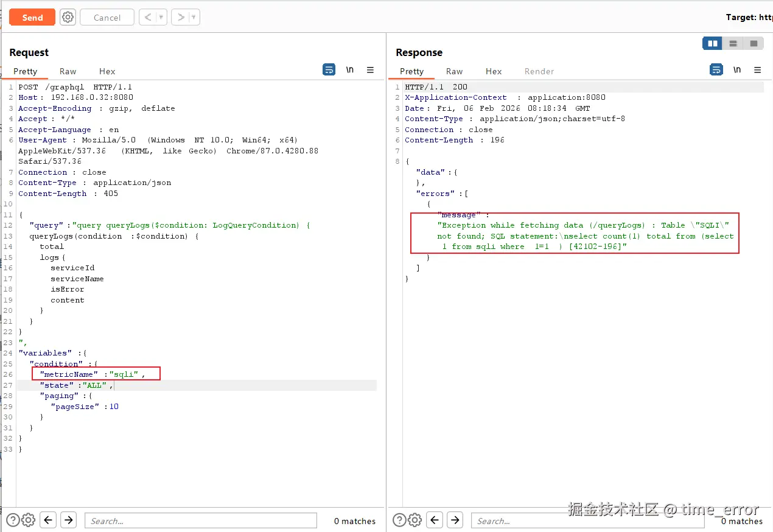Screen dimensions: 773x532
Task: Open dropdown beside the back history arrow
Action: pyautogui.click(x=161, y=17)
